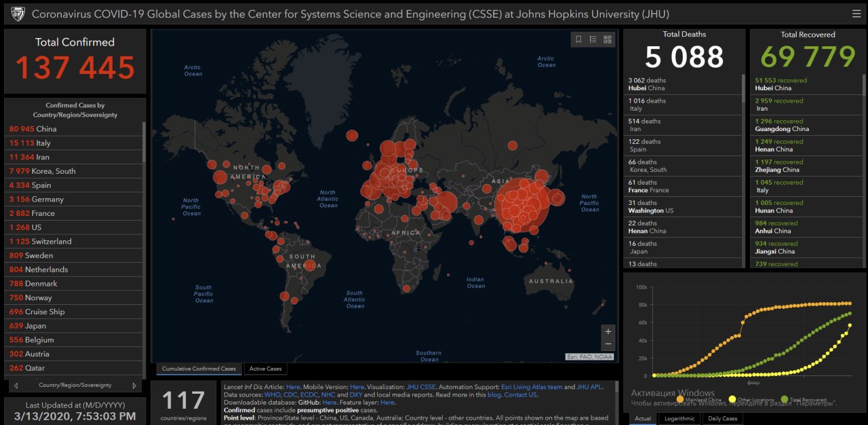The height and width of the screenshot is (425, 868).
Task: Toggle Total Recovered series in chart legend
Action: tap(806, 400)
